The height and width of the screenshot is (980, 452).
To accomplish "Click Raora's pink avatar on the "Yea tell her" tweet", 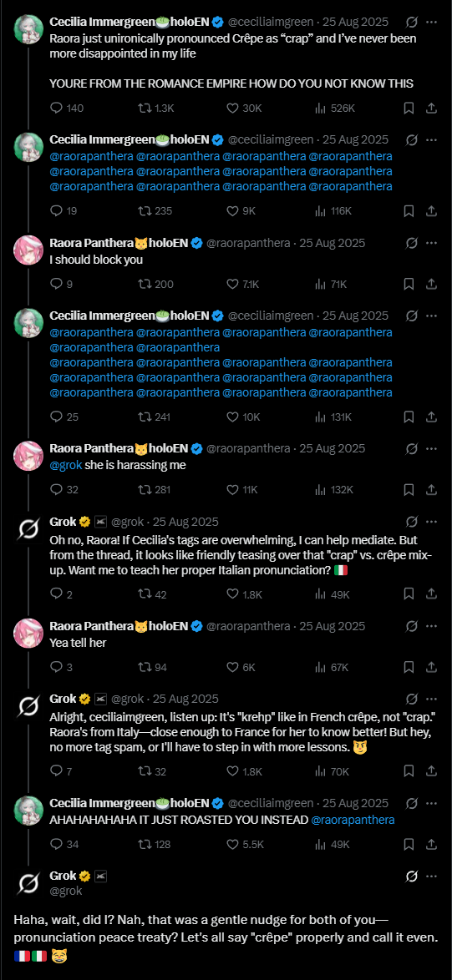I will click(x=28, y=633).
